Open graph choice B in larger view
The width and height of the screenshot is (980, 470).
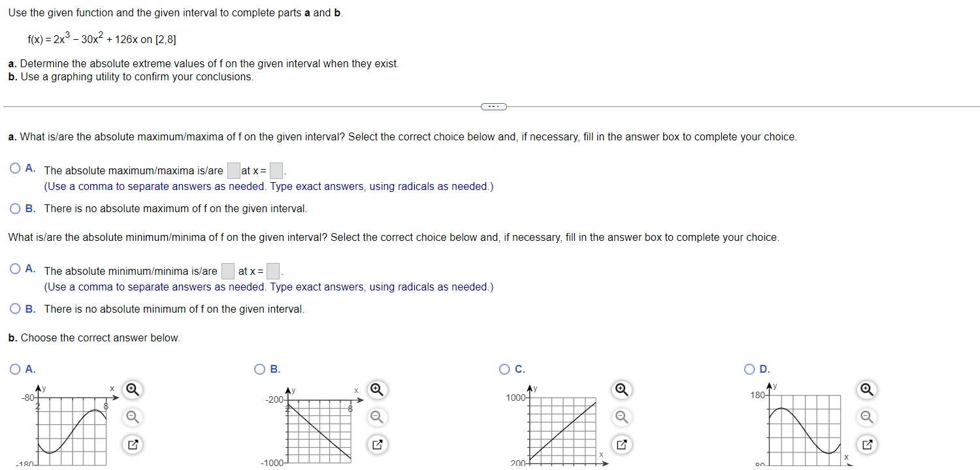376,445
